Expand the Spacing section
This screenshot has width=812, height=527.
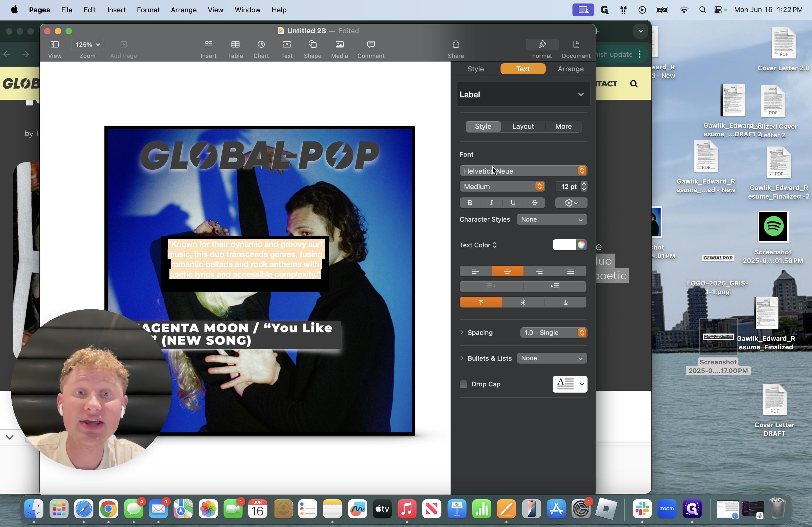tap(462, 332)
